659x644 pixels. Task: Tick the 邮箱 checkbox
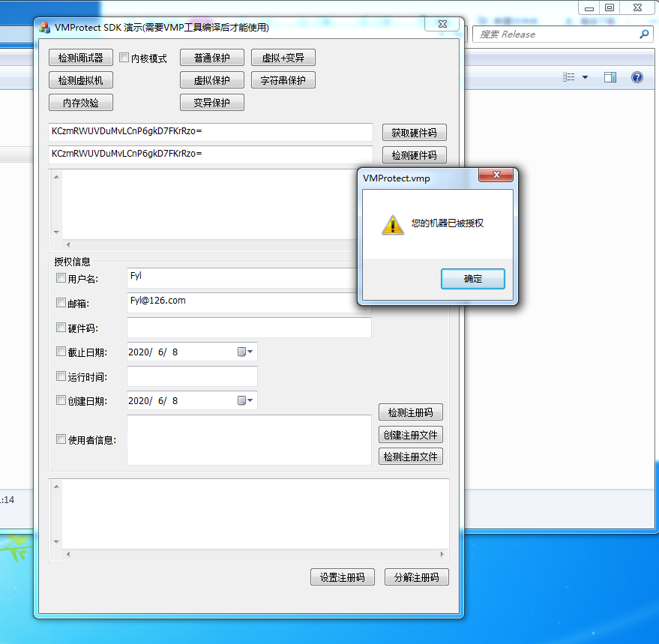pyautogui.click(x=61, y=303)
